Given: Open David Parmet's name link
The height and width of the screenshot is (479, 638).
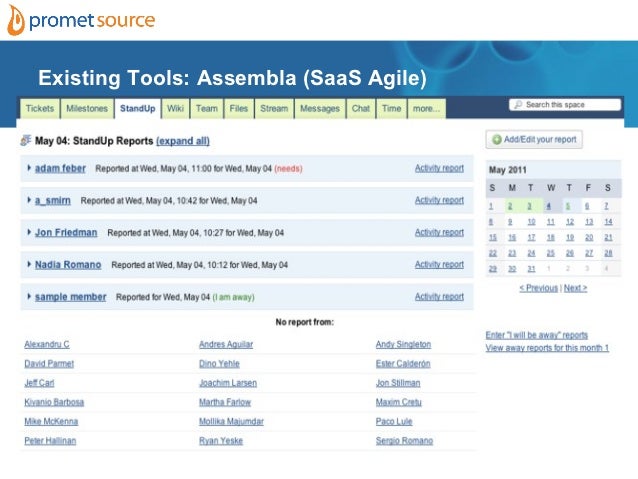Looking at the screenshot, I should [x=49, y=363].
